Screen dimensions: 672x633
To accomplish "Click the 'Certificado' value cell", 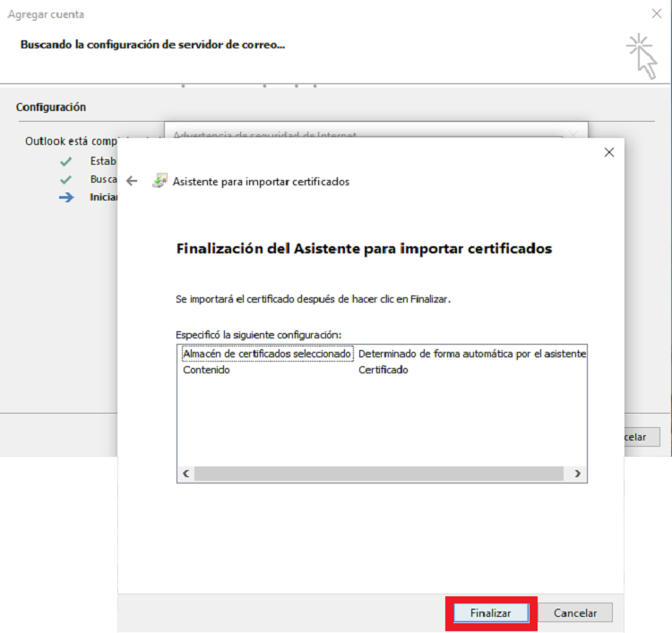I will point(383,370).
